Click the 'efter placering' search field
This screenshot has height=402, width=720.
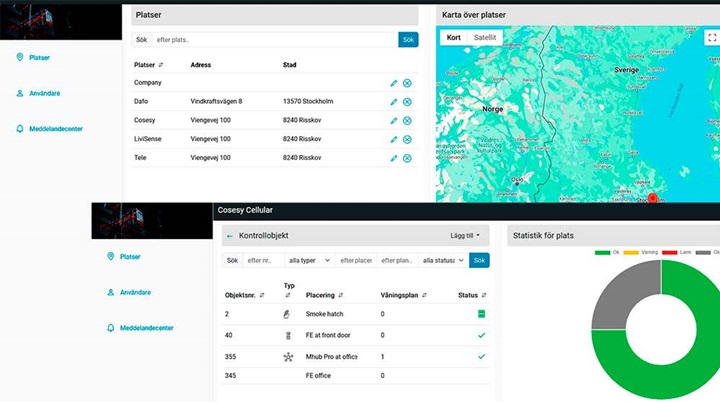(x=356, y=260)
